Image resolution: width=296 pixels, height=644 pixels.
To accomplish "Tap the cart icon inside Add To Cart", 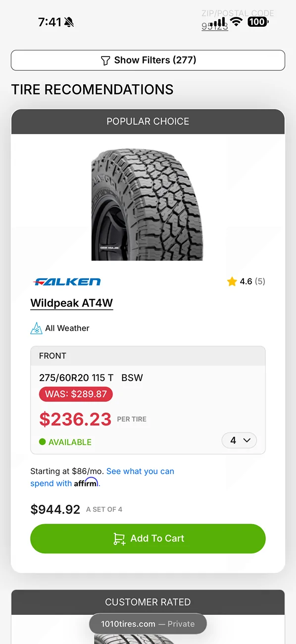I will [120, 538].
